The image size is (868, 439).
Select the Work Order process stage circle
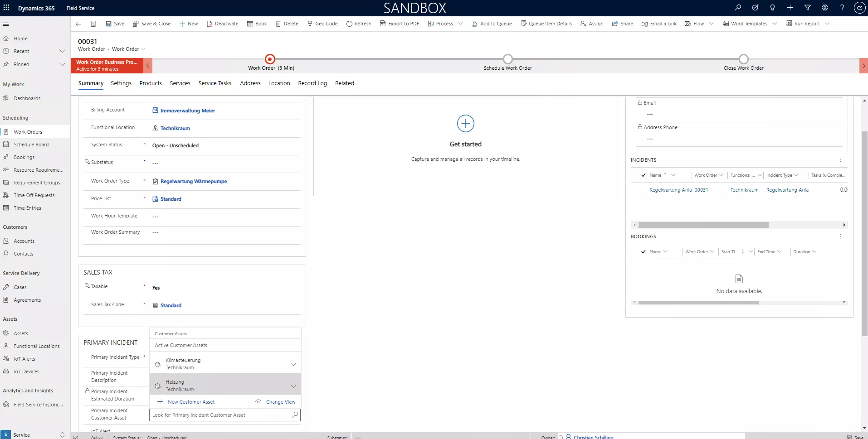(x=270, y=59)
